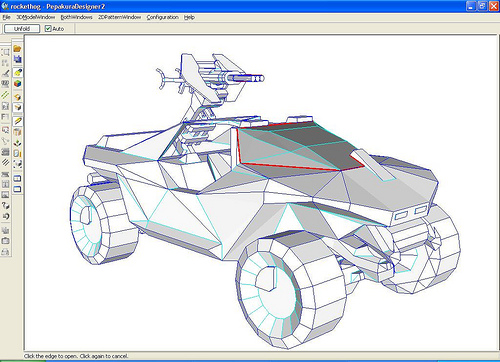Click the green diagonal lines icon
Screen dimensions: 500x362
click(5, 95)
